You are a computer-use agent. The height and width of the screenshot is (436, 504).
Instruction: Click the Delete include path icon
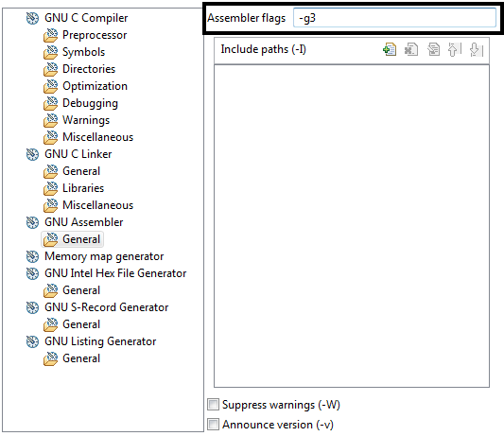[x=411, y=49]
